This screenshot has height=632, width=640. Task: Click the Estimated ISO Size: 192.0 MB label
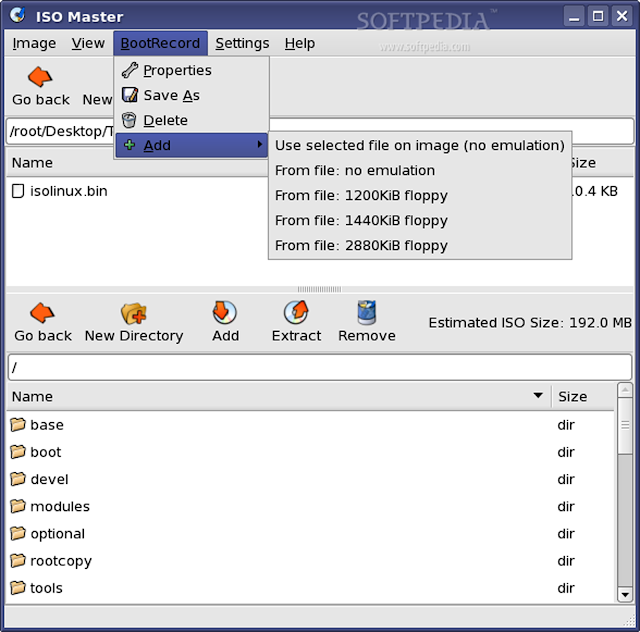530,323
